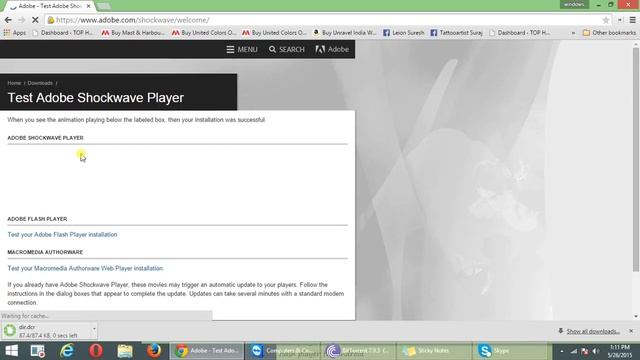Go to the Downloads breadcrumb
640x360 pixels.
point(40,83)
